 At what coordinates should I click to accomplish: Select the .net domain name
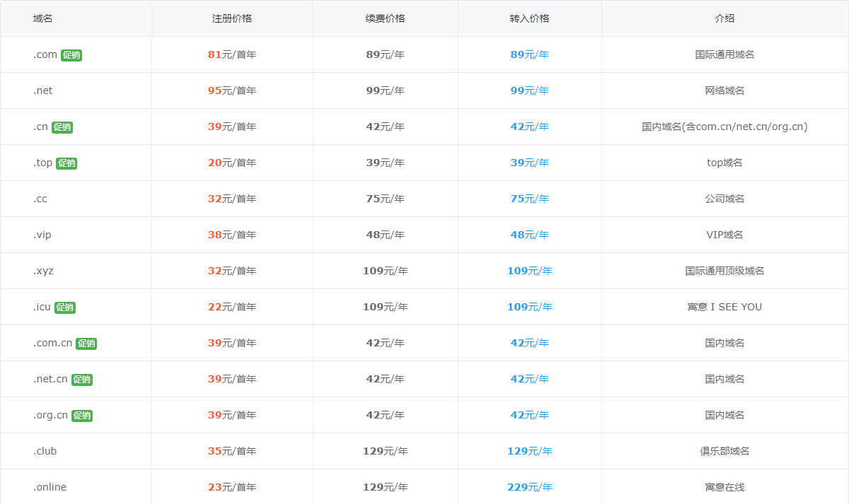coord(42,90)
